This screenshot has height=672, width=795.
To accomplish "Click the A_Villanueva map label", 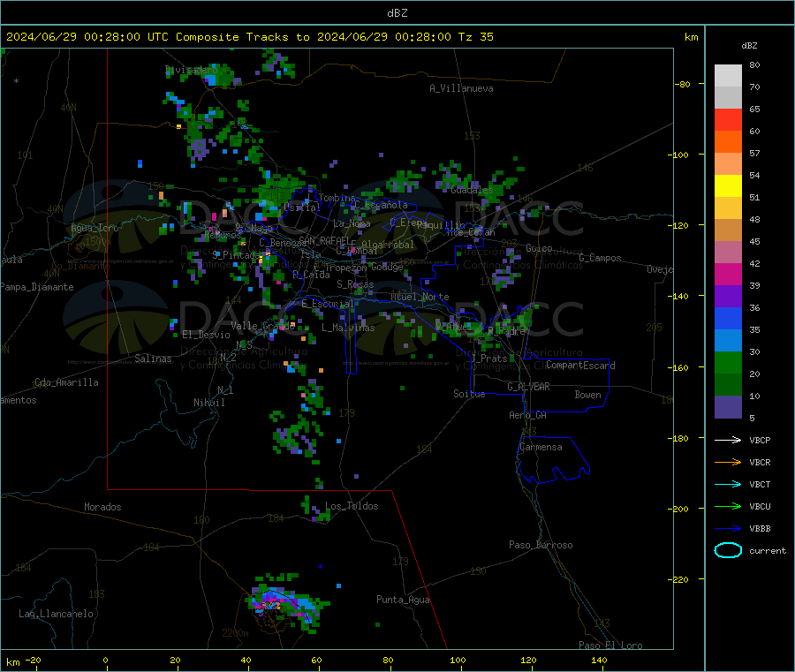I will [461, 88].
